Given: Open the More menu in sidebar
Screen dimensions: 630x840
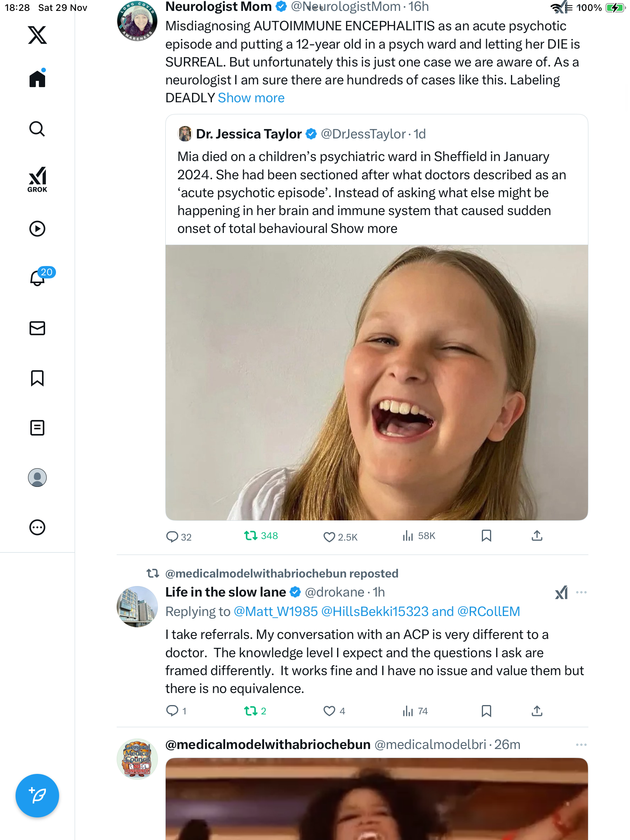Looking at the screenshot, I should (37, 527).
